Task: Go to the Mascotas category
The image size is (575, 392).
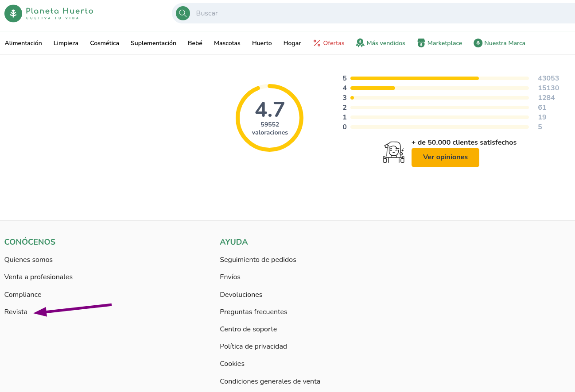Action: [227, 43]
